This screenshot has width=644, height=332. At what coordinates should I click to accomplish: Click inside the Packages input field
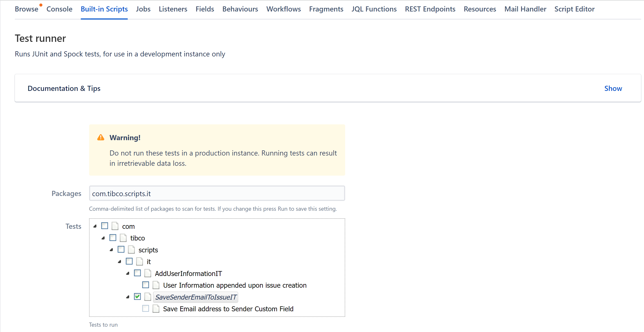click(x=217, y=193)
